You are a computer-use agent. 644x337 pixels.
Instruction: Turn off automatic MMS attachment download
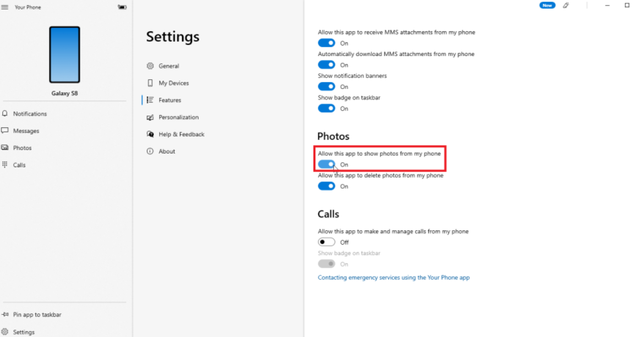(x=326, y=65)
